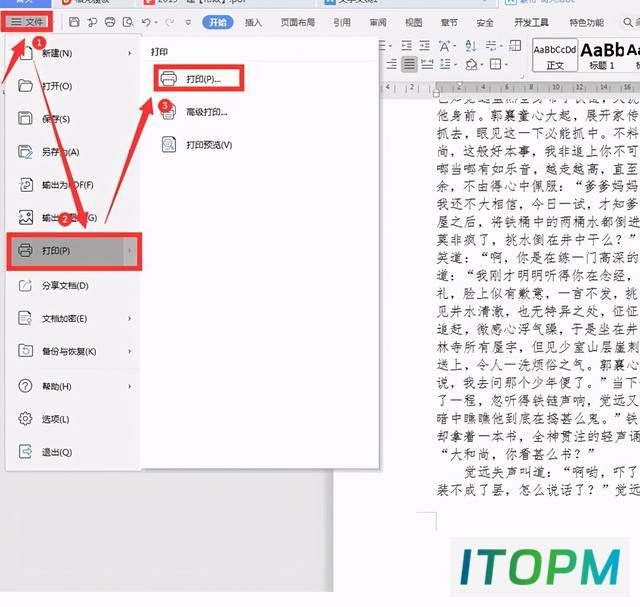Choose 输出为PDF(F) in the file menu
The height and width of the screenshot is (607, 640).
coord(73,185)
